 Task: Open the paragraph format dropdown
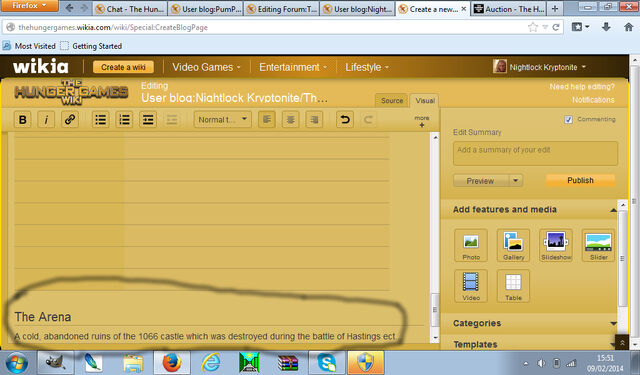[222, 120]
